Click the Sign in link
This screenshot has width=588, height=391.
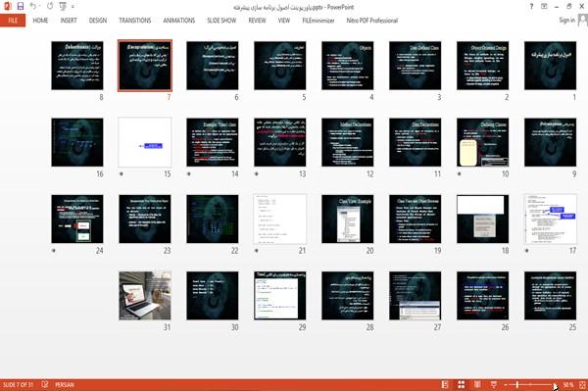pos(566,21)
